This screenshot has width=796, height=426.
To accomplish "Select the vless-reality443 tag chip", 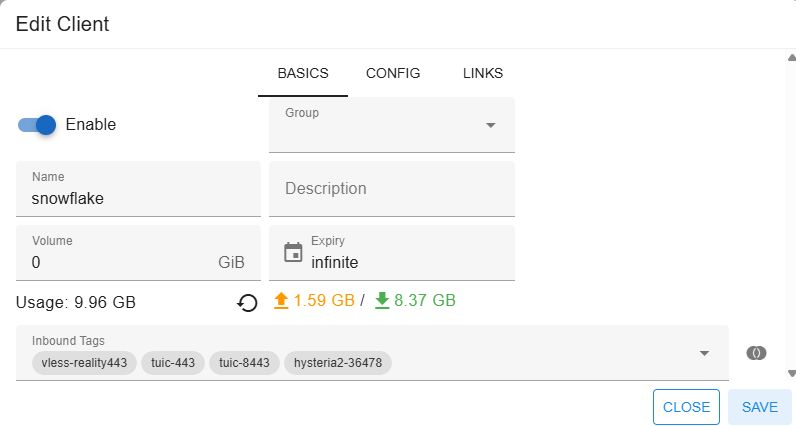I will click(84, 362).
